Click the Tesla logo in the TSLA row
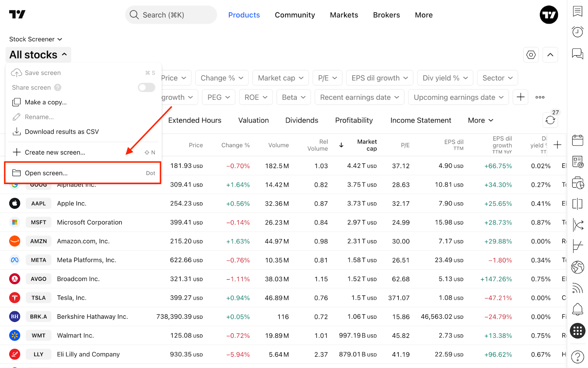This screenshot has width=588, height=368. (15, 298)
